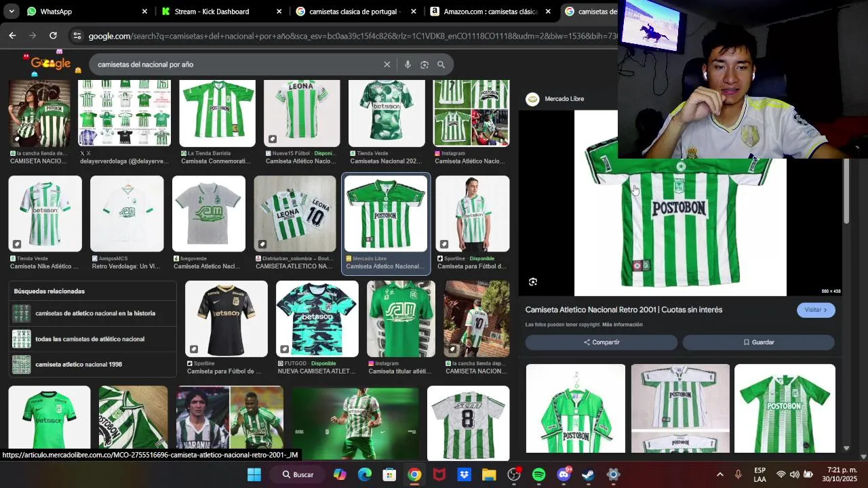Open the teal camo betsson jersey thumbnail

(x=317, y=319)
